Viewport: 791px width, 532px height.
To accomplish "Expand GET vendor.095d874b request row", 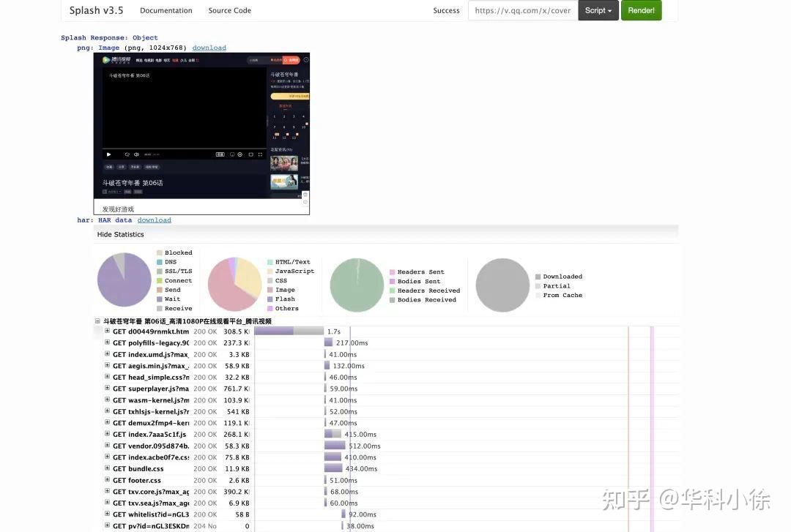I will pyautogui.click(x=107, y=445).
